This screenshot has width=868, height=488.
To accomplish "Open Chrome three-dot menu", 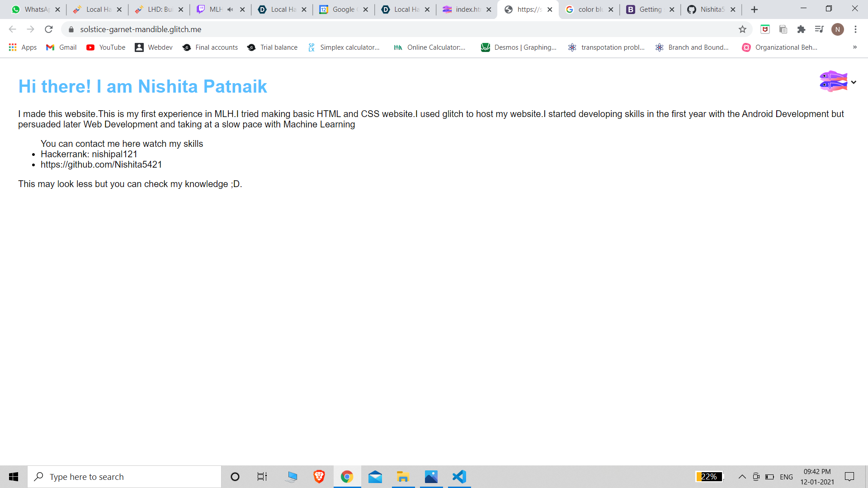I will click(x=855, y=29).
